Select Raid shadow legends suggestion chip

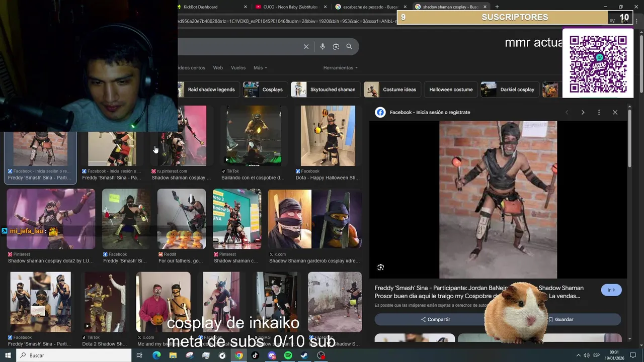pyautogui.click(x=209, y=89)
